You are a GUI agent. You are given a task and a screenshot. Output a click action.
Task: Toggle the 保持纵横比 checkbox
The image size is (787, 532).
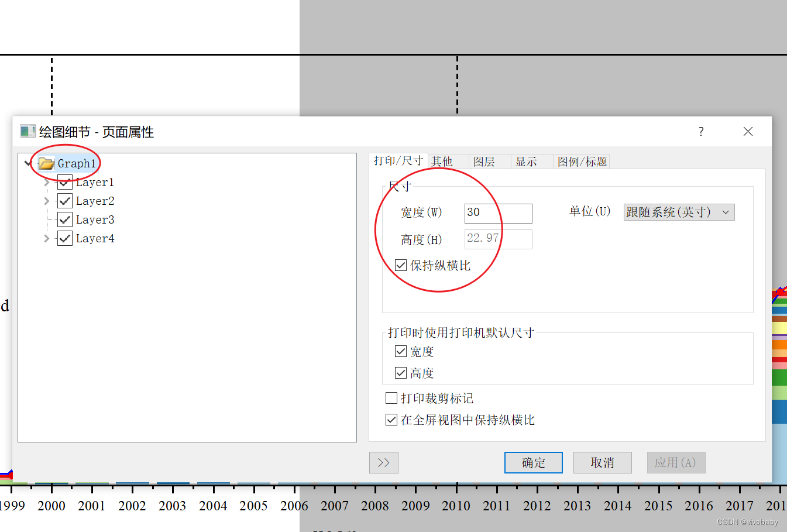[x=401, y=265]
